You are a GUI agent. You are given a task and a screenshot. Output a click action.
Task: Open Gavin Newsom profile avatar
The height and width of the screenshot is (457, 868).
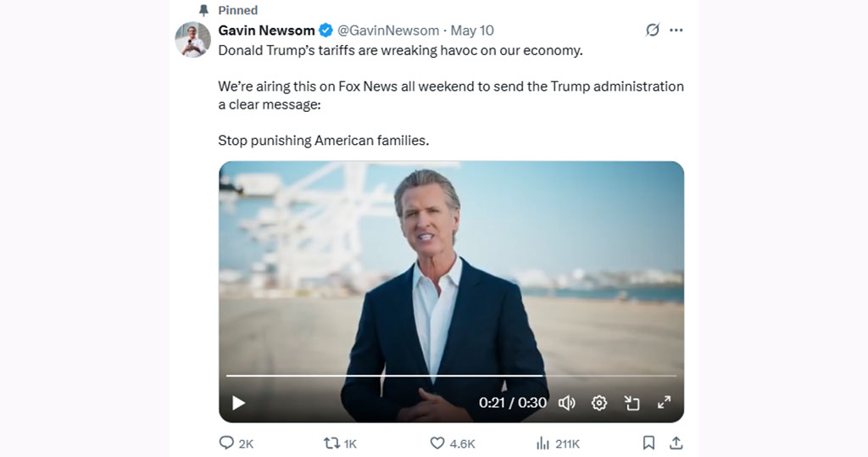coord(192,40)
